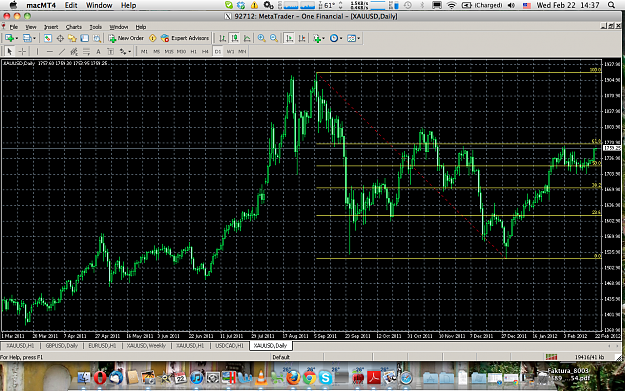The image size is (625, 391).
Task: Open Spotlight search magnifier
Action: (611, 5)
